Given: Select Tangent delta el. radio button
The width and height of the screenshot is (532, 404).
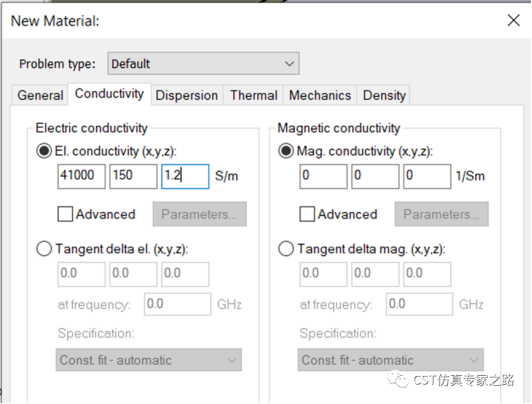Looking at the screenshot, I should [44, 249].
